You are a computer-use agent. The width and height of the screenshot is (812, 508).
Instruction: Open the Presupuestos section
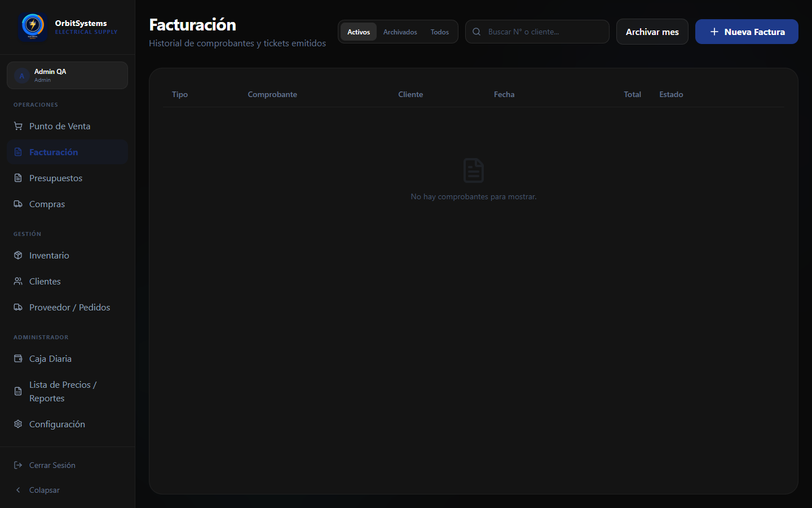67,178
